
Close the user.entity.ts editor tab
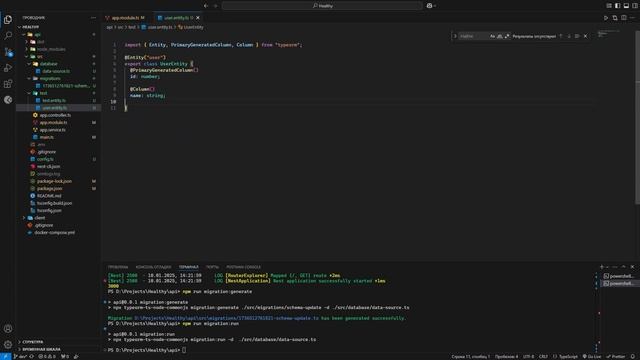[198, 18]
